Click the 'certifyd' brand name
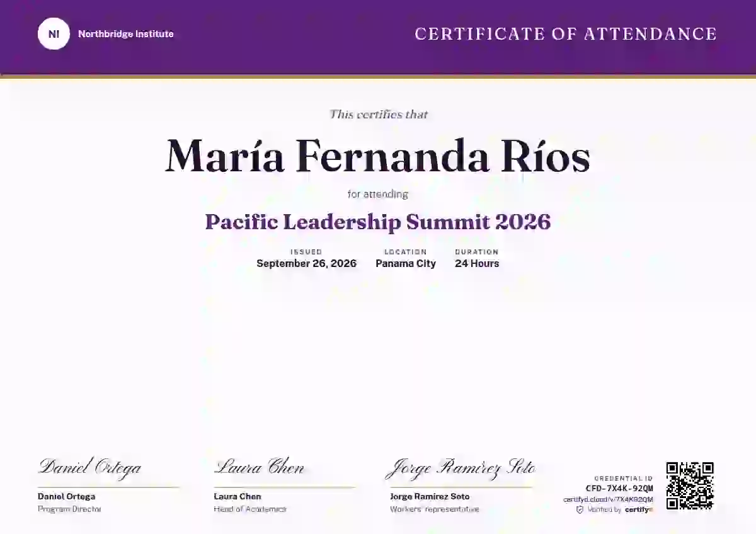756x534 pixels. (x=639, y=510)
